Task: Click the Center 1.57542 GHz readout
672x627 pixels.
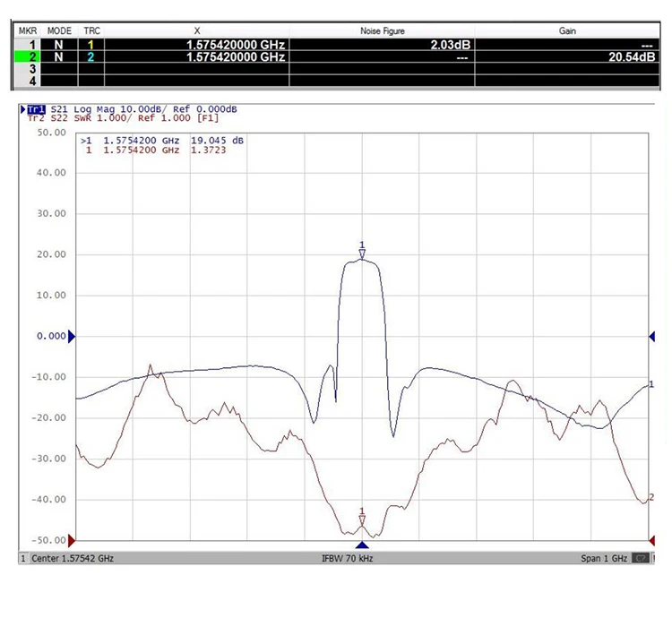Action: pyautogui.click(x=73, y=558)
